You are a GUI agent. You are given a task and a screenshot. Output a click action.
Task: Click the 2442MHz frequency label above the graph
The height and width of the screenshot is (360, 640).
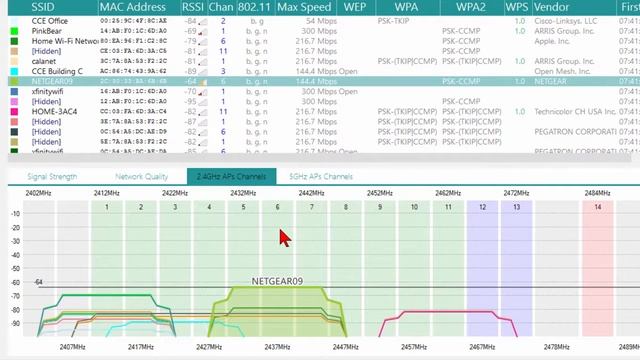click(311, 193)
